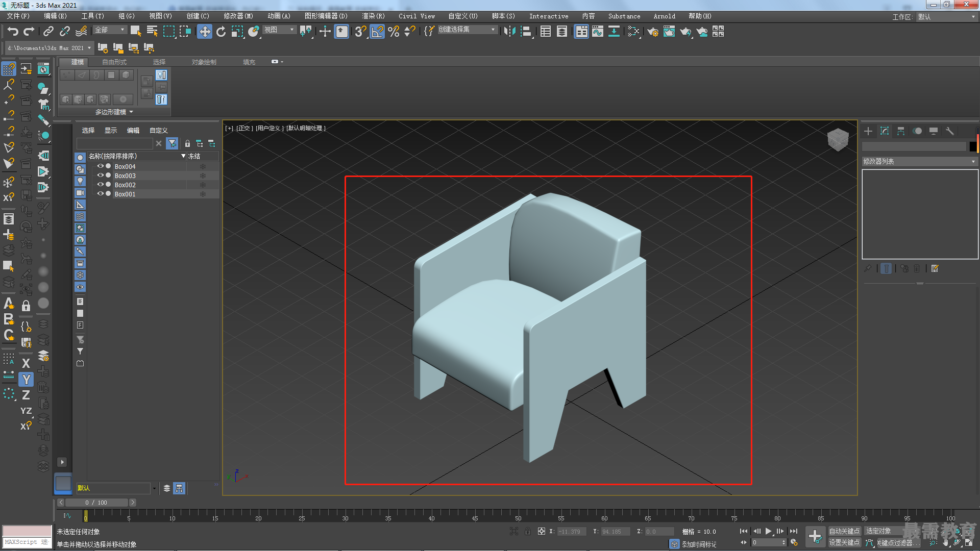The width and height of the screenshot is (980, 551).
Task: Activate Select and Scale tool
Action: click(x=237, y=32)
